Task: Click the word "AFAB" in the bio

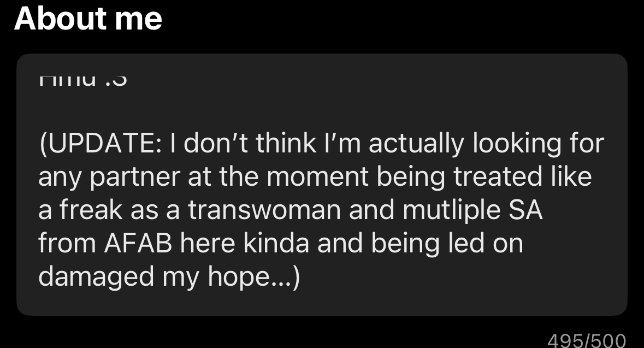Action: click(x=137, y=244)
